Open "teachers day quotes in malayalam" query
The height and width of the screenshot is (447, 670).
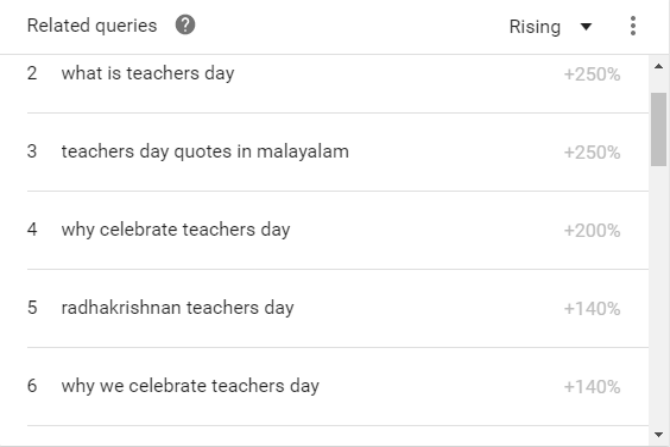(205, 152)
